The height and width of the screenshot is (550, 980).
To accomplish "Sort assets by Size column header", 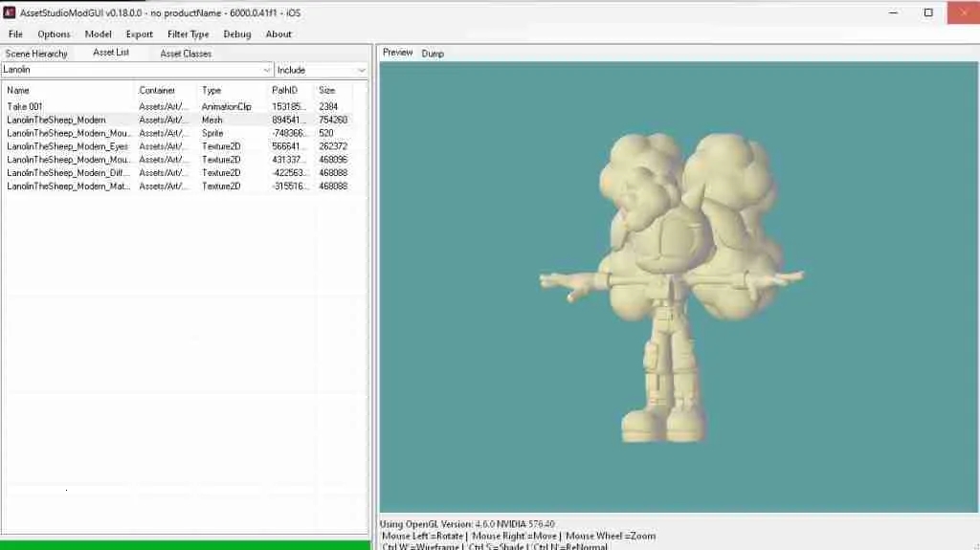I will pyautogui.click(x=334, y=91).
